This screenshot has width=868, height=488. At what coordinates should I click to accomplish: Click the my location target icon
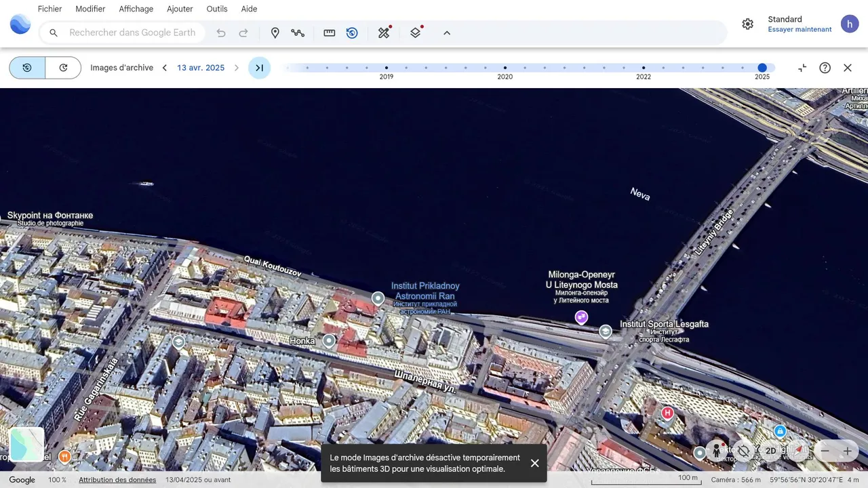[744, 451]
